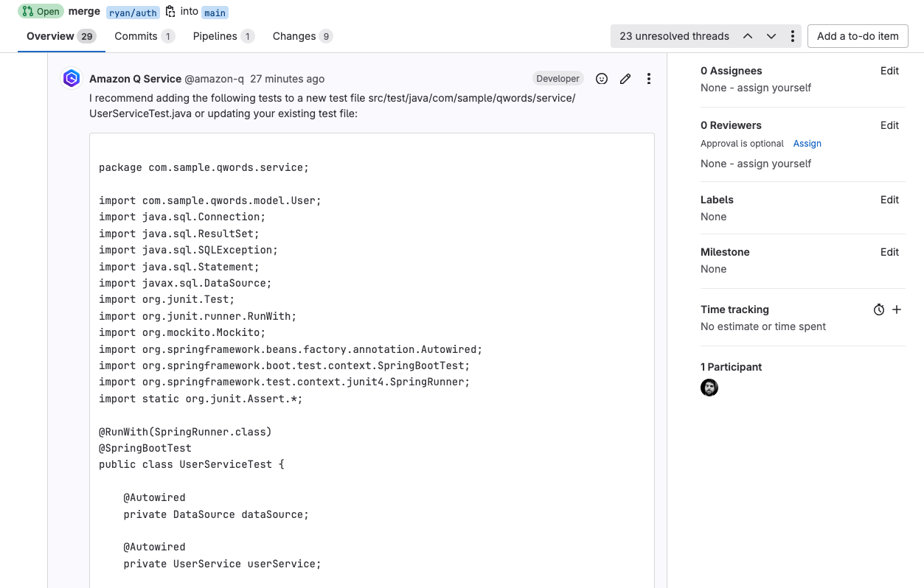The image size is (924, 588).
Task: Open the Amazon Q Service avatar
Action: [72, 78]
